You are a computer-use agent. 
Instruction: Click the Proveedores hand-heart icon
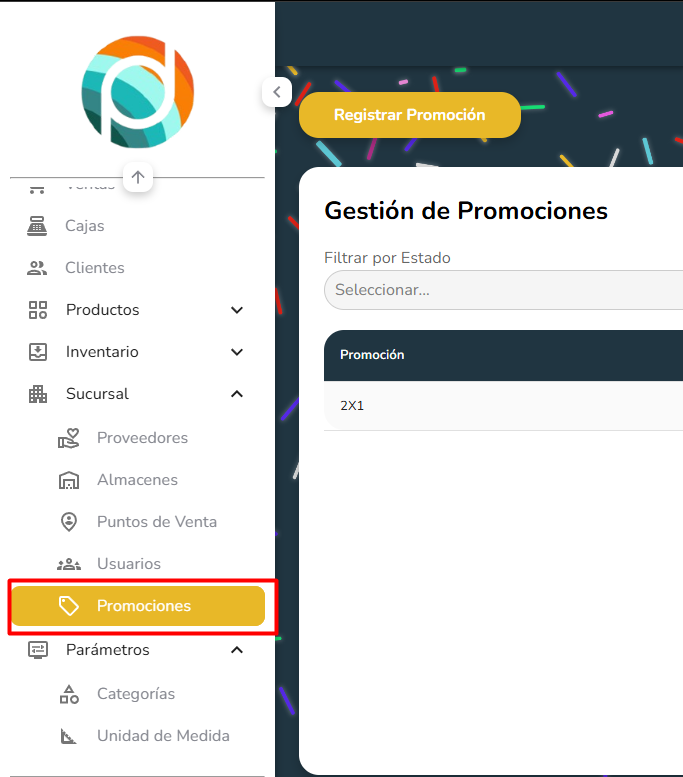[x=68, y=438]
